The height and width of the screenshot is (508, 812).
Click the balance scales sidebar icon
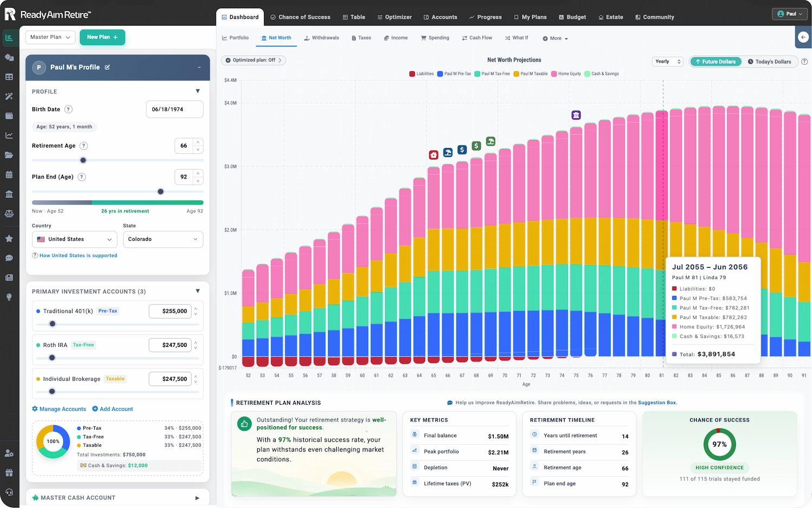tap(9, 214)
